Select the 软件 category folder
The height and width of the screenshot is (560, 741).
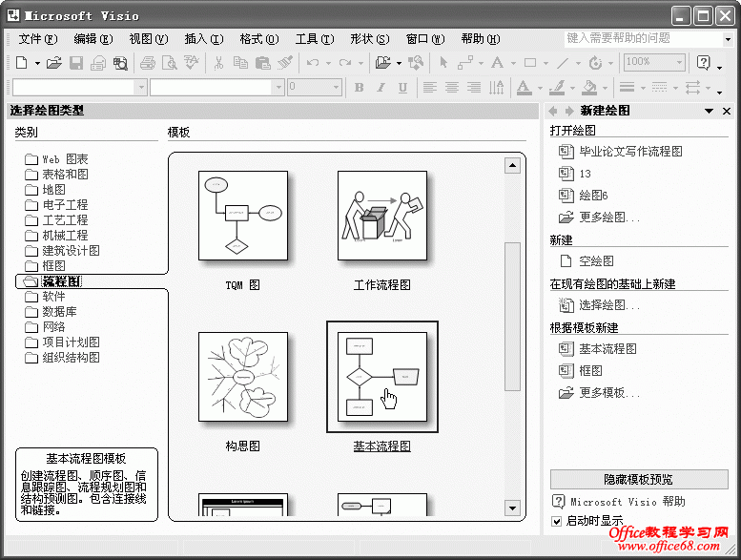(x=45, y=297)
